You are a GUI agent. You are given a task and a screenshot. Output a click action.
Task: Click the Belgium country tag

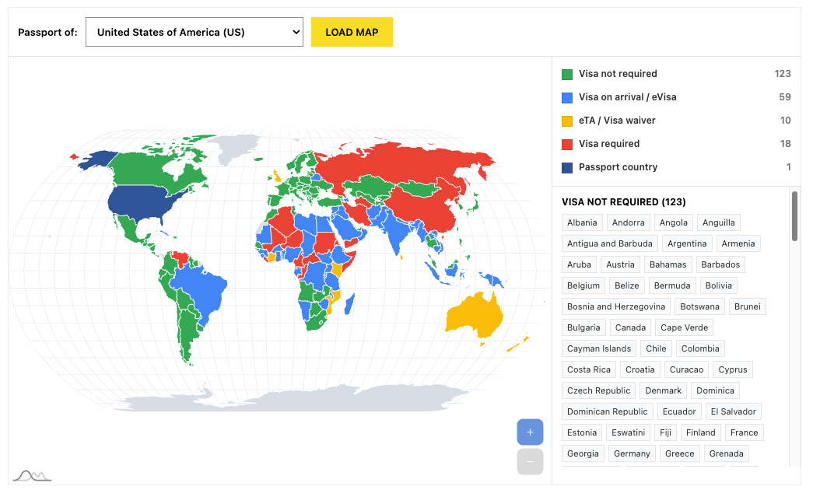[583, 285]
